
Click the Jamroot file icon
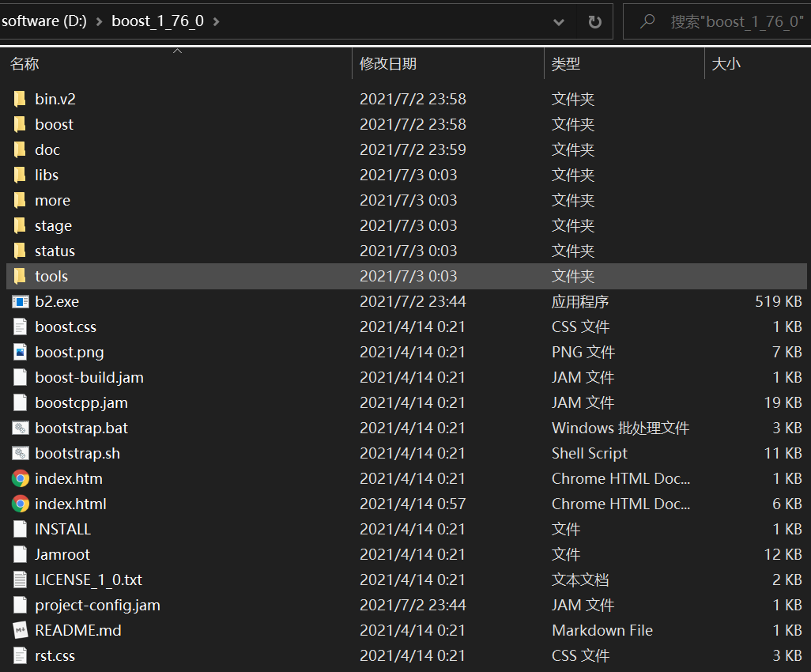(x=21, y=554)
